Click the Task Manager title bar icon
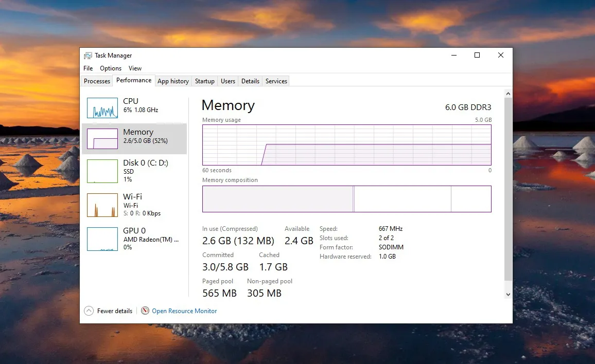 pyautogui.click(x=88, y=56)
